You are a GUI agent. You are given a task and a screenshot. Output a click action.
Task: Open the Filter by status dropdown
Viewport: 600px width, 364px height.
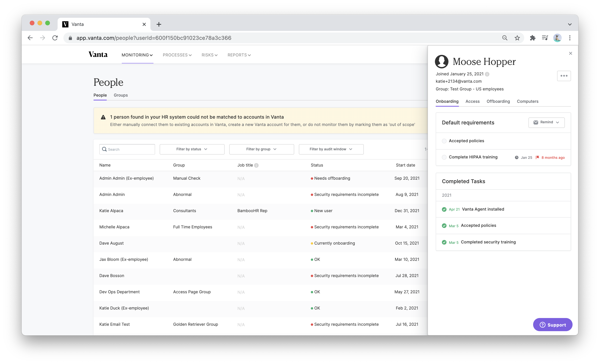pyautogui.click(x=192, y=149)
